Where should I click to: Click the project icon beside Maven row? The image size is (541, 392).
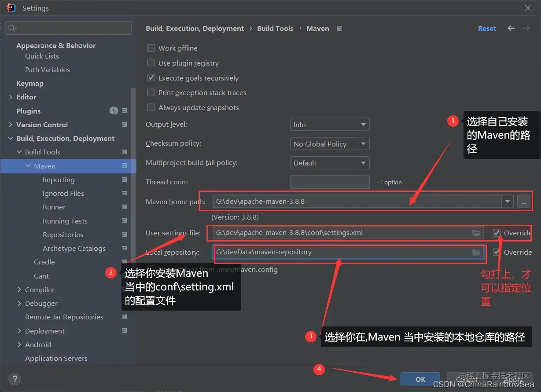point(124,166)
